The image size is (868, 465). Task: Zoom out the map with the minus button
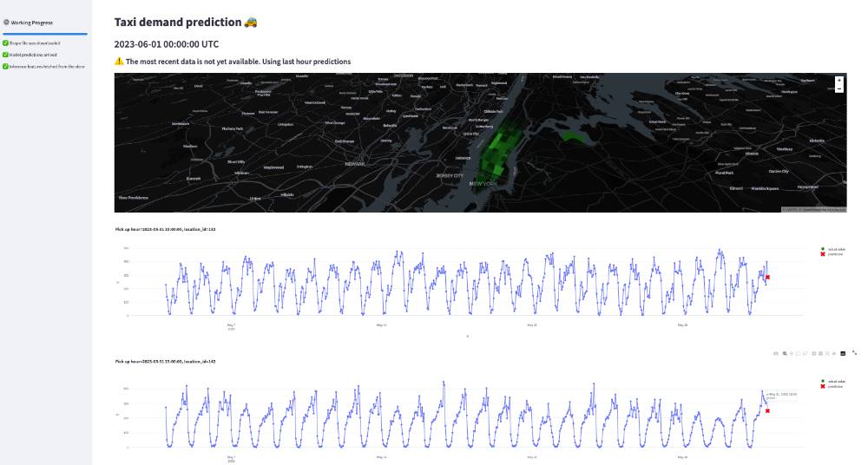(839, 88)
